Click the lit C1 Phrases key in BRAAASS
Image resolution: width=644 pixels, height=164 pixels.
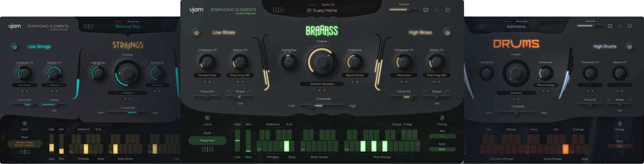[286, 146]
